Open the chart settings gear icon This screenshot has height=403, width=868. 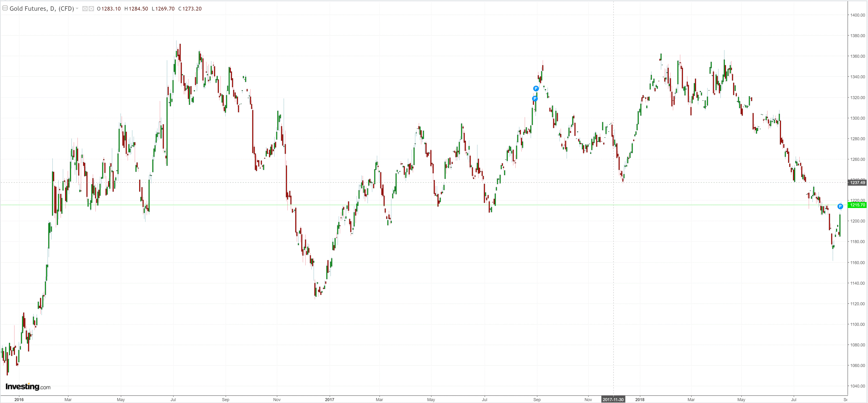(x=91, y=9)
